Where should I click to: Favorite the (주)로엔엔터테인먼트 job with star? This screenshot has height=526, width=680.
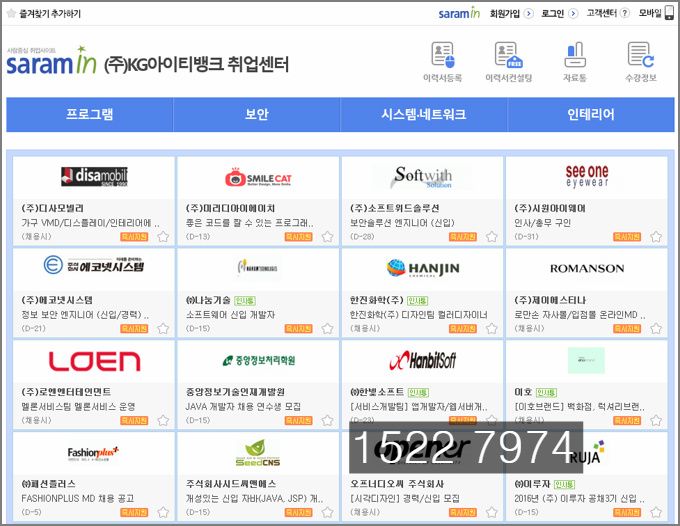click(163, 421)
